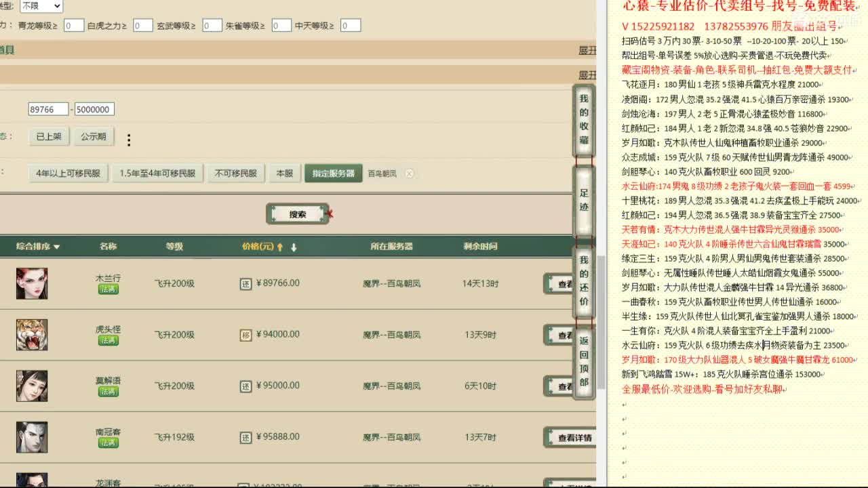Open the three-dot more options next to 公示期

point(128,140)
